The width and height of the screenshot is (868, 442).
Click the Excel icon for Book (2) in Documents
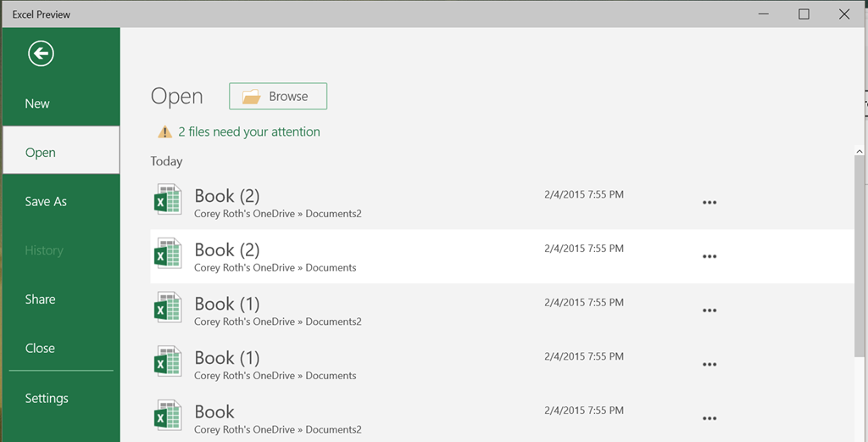168,253
